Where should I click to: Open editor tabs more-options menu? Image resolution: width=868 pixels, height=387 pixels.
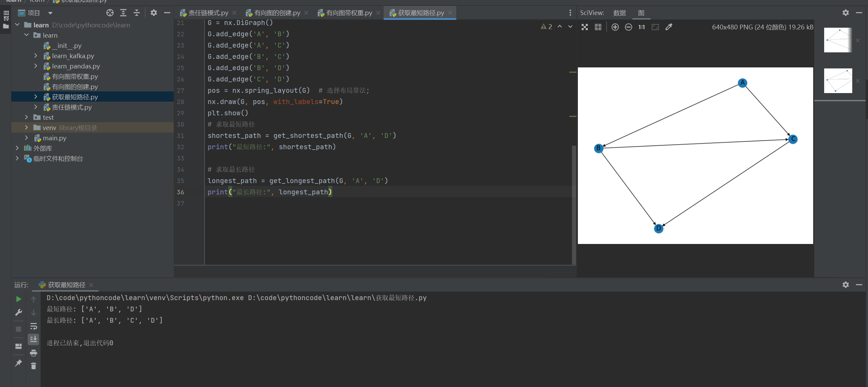(570, 13)
